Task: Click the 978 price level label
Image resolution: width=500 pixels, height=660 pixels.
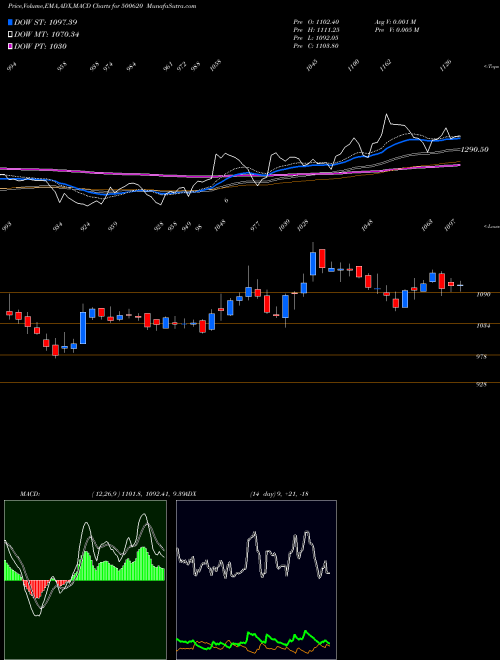Action: 481,357
